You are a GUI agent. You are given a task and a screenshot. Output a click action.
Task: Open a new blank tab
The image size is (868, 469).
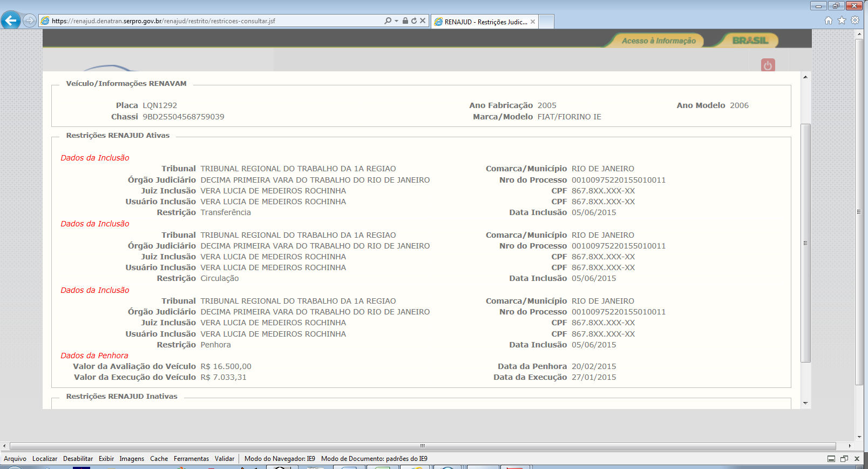(546, 22)
